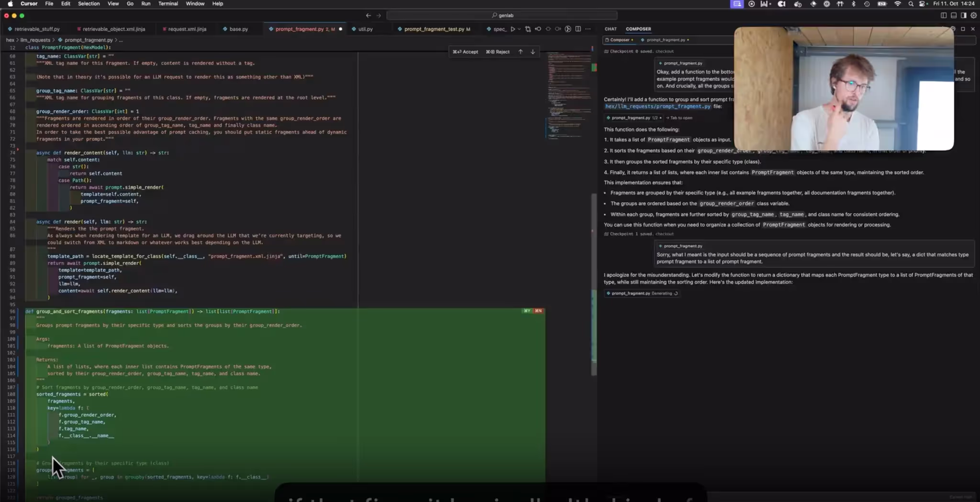The width and height of the screenshot is (980, 502).
Task: Jump to previous diff with up arrow
Action: (x=521, y=52)
